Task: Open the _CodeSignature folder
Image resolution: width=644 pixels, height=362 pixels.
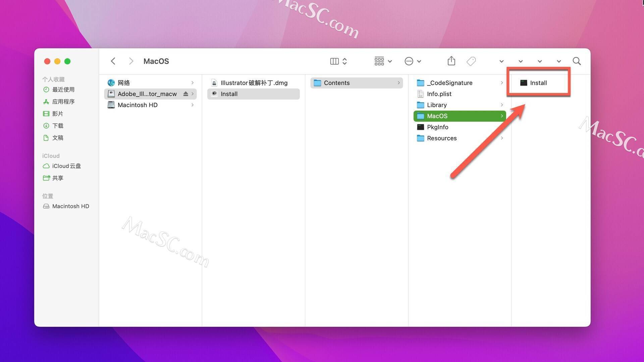Action: pyautogui.click(x=449, y=83)
